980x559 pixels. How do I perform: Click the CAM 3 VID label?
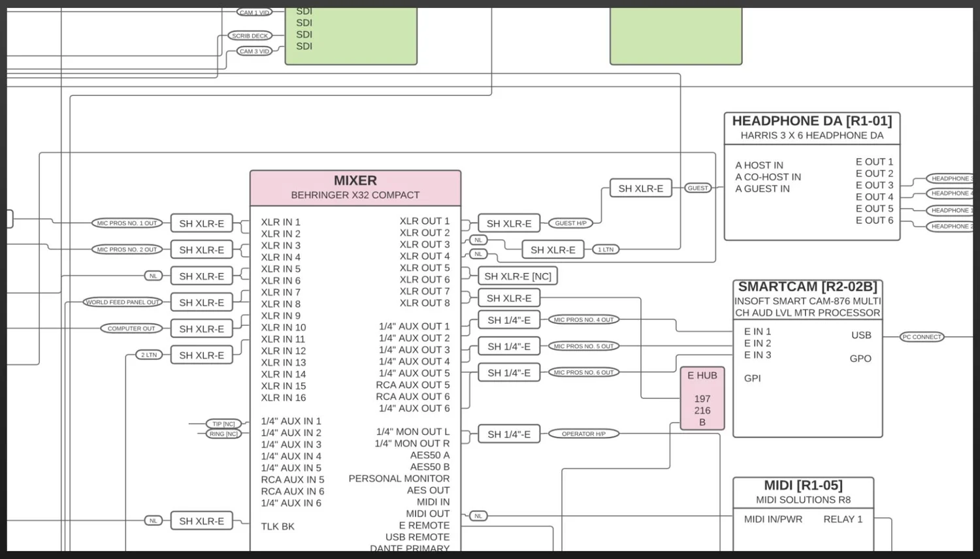pos(254,51)
